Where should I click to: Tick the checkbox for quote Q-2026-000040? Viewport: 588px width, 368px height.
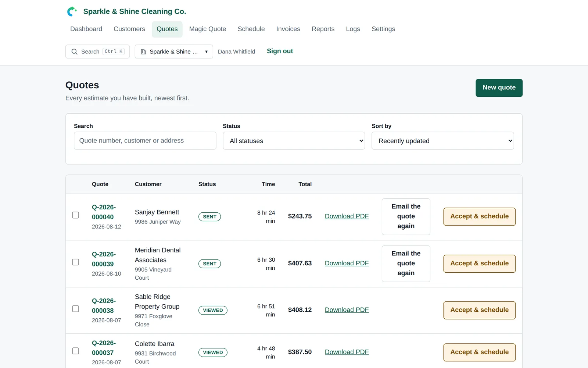click(x=76, y=215)
